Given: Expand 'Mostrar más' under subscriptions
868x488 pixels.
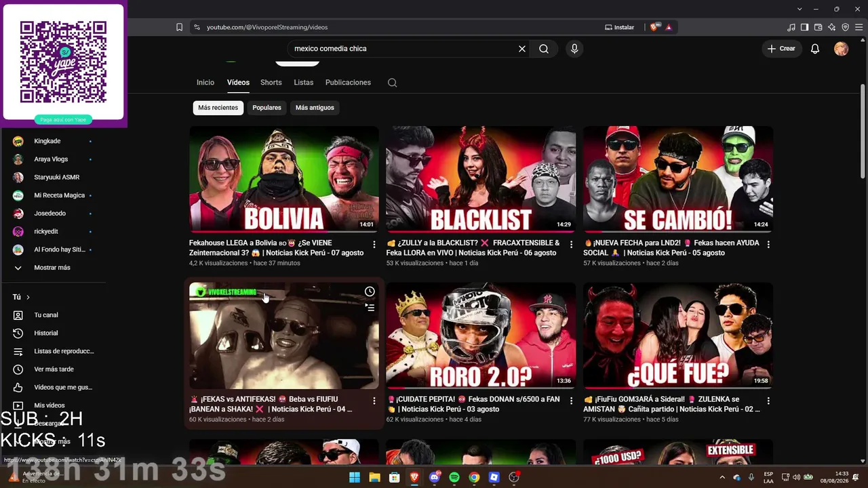Looking at the screenshot, I should tap(52, 268).
